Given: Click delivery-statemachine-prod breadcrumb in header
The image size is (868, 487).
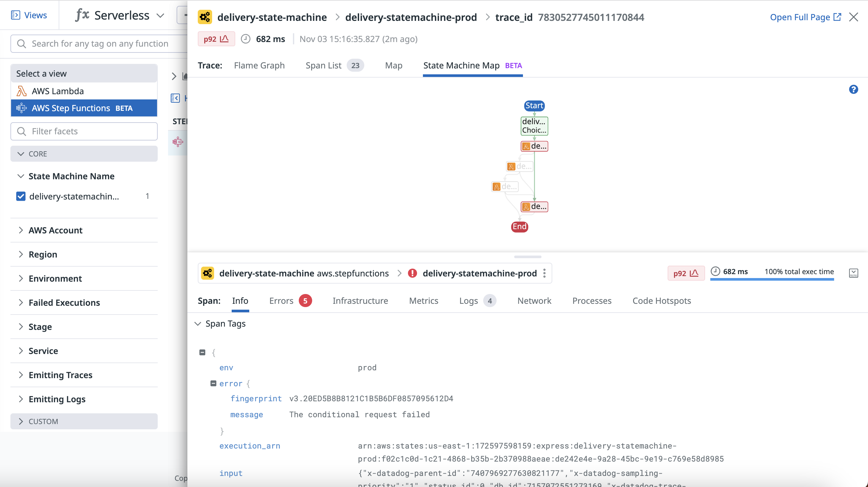Looking at the screenshot, I should tap(411, 17).
